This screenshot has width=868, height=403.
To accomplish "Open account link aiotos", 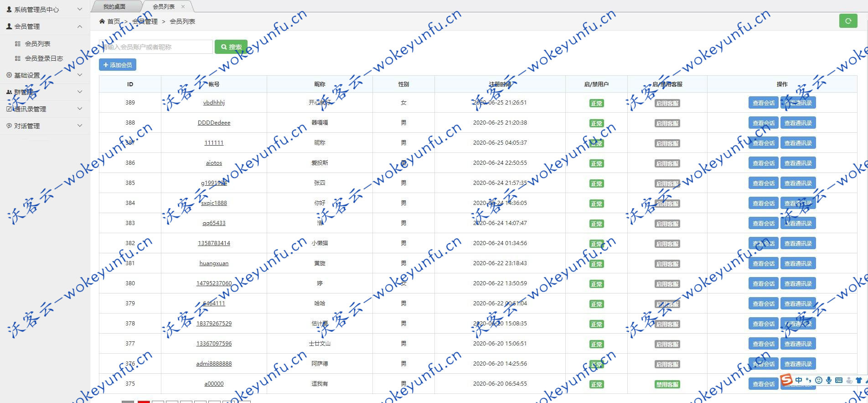I will click(x=214, y=163).
